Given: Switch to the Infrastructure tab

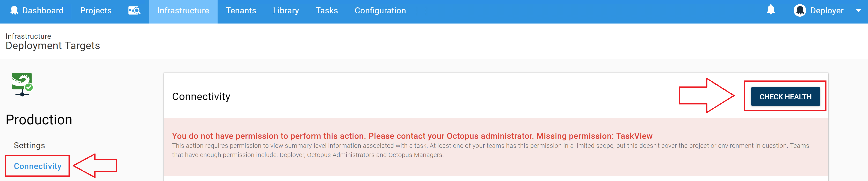Looking at the screenshot, I should pos(183,10).
